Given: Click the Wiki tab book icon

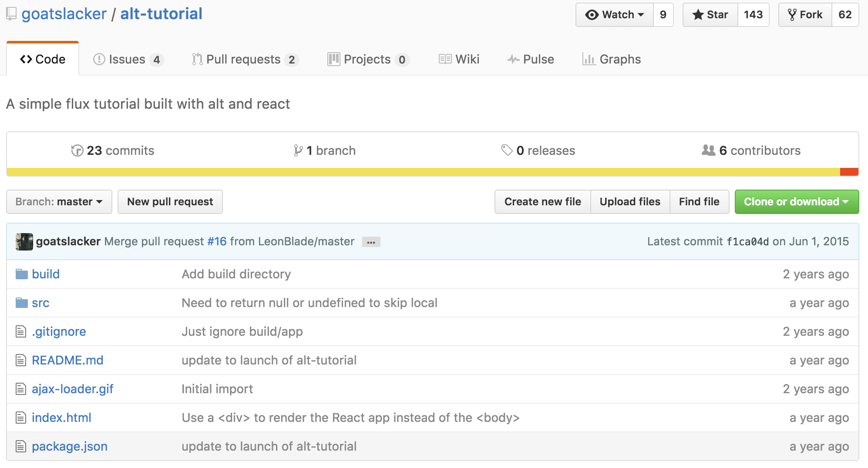Looking at the screenshot, I should pyautogui.click(x=445, y=59).
